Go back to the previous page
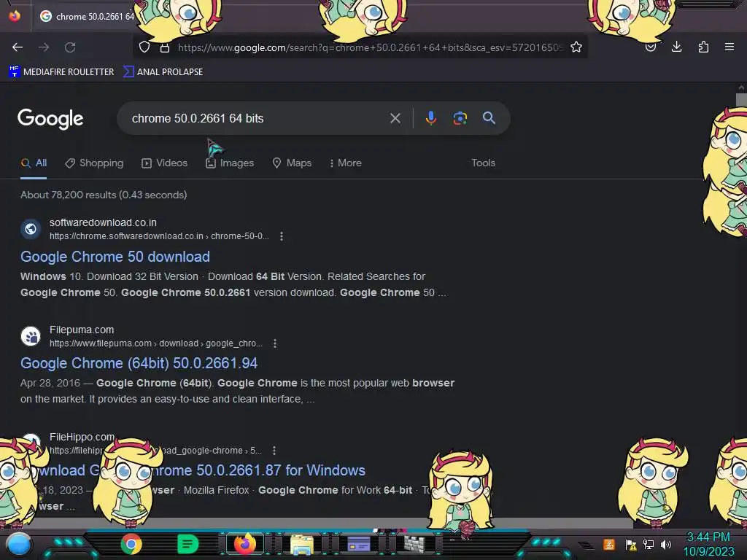This screenshot has height=560, width=747. (x=18, y=47)
